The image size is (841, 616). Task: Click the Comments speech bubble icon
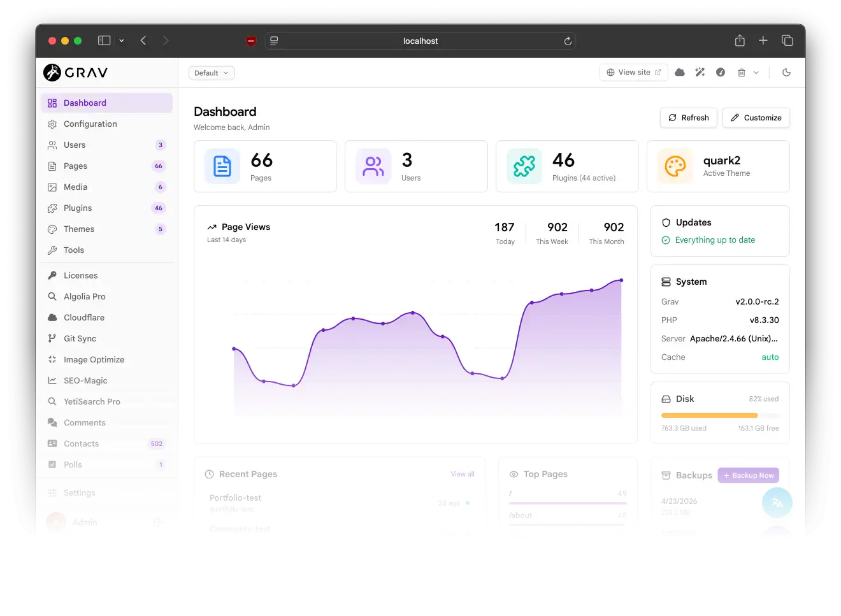point(52,423)
